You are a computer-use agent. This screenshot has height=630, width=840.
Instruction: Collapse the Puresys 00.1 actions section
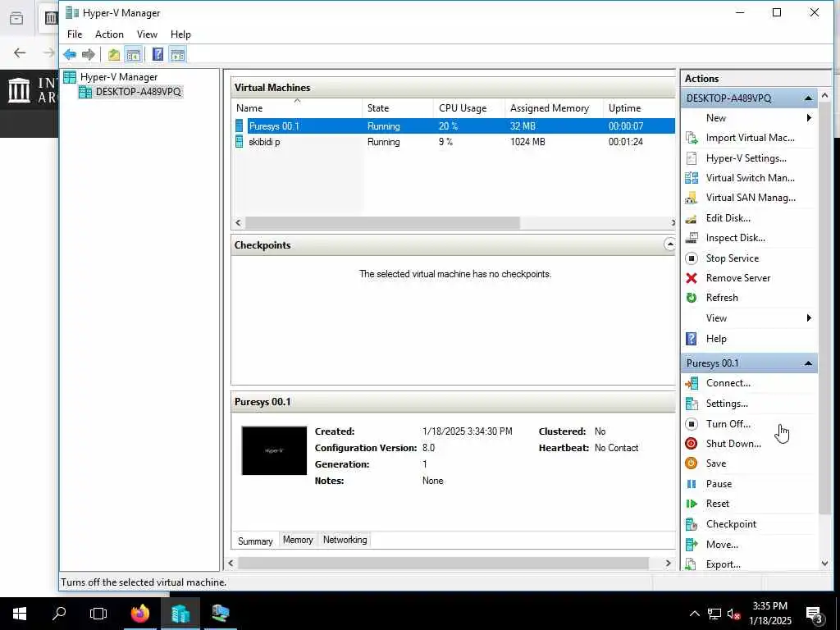[808, 363]
